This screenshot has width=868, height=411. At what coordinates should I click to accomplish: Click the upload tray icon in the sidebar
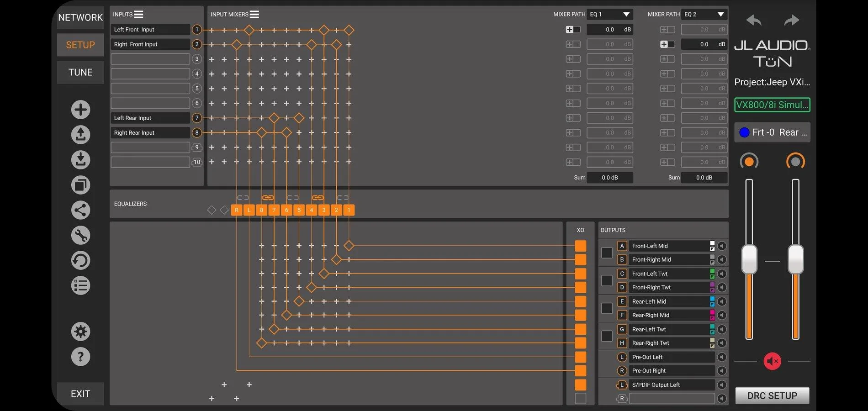pyautogui.click(x=80, y=135)
